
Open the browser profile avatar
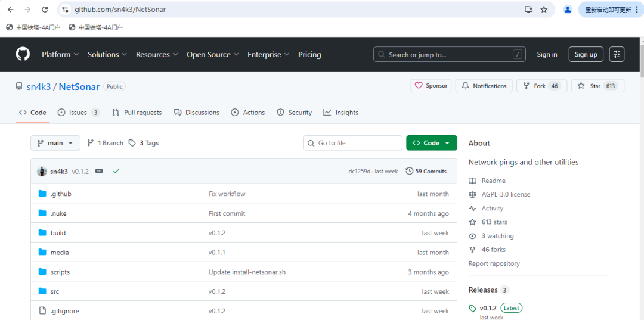[x=568, y=10]
